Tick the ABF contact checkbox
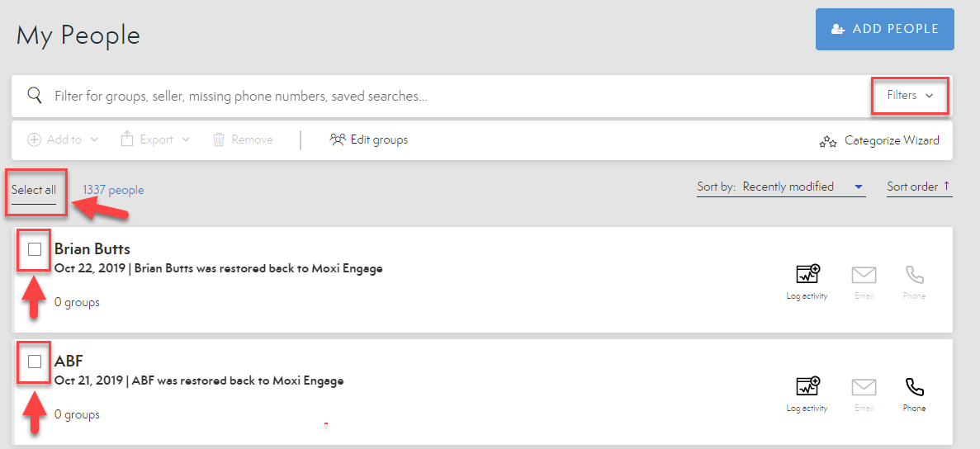 tap(35, 362)
